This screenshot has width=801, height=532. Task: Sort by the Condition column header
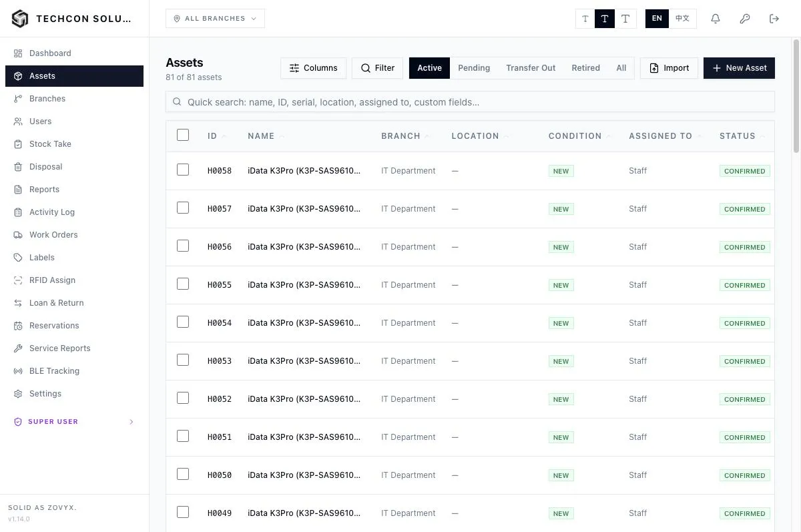tap(579, 136)
